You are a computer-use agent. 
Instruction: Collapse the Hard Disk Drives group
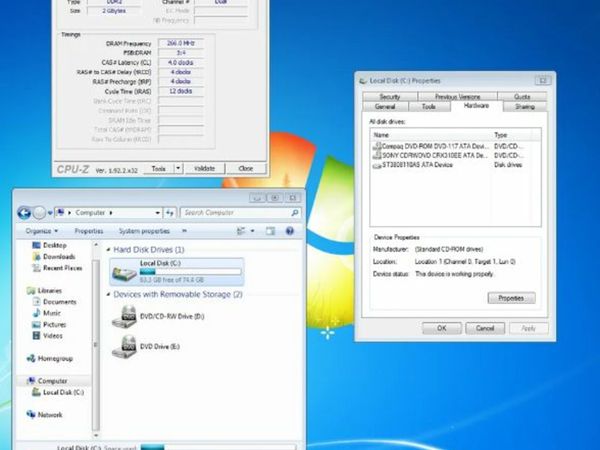109,250
